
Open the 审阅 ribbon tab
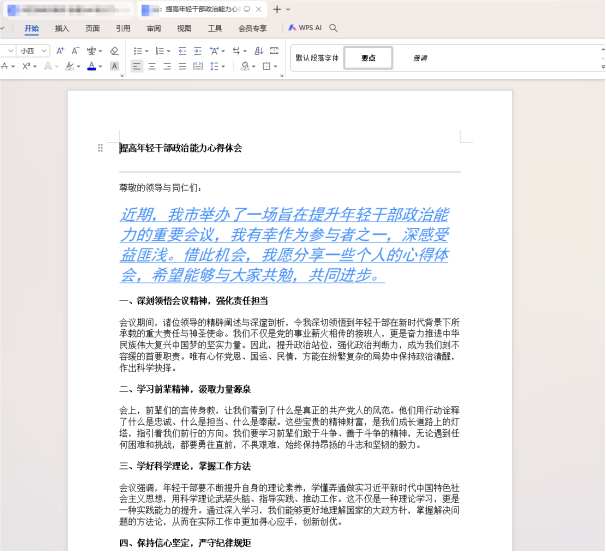click(153, 28)
